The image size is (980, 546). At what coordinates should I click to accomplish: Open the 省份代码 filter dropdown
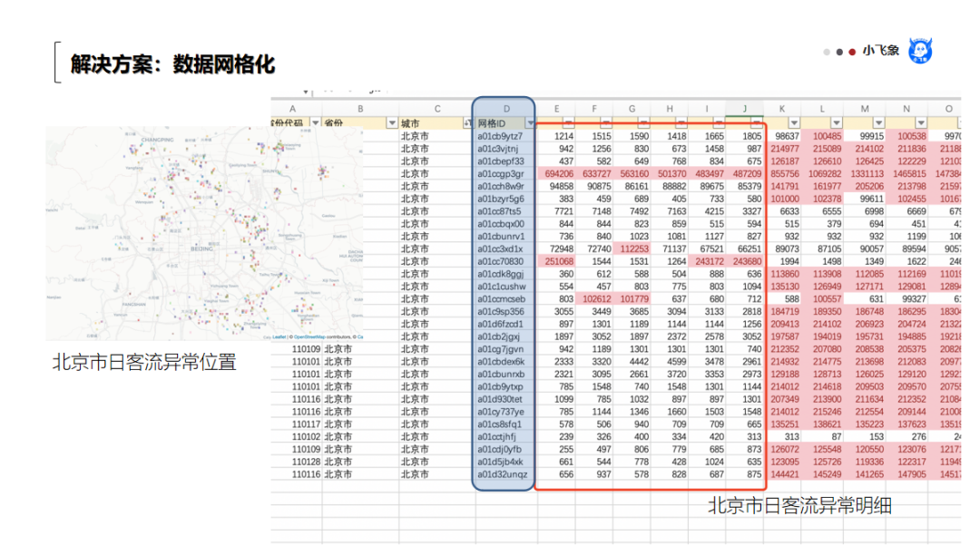tap(316, 123)
